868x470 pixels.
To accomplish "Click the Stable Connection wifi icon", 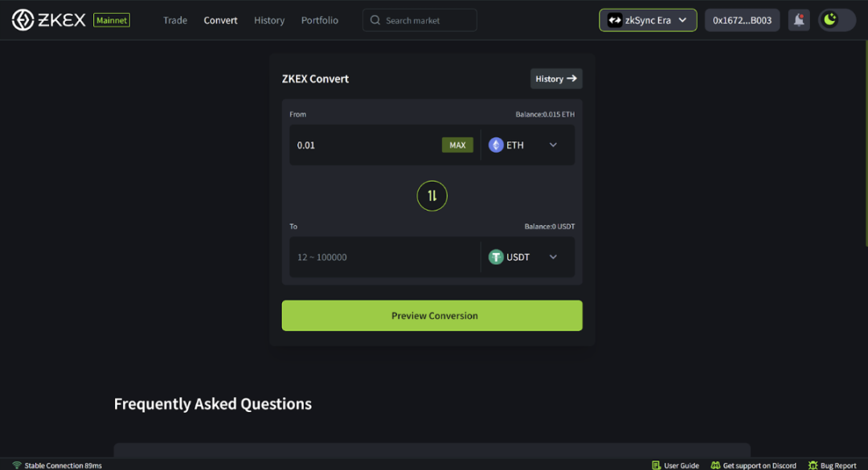I will [17, 465].
